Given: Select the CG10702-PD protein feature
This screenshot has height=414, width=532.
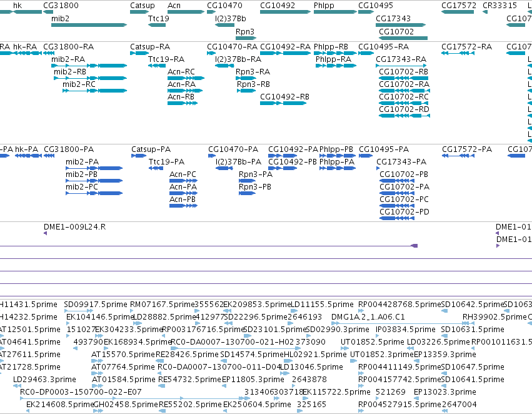Looking at the screenshot, I should [397, 218].
